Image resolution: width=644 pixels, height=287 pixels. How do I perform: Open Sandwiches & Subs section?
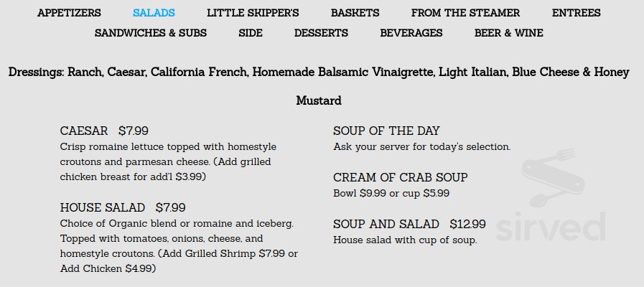tap(151, 33)
